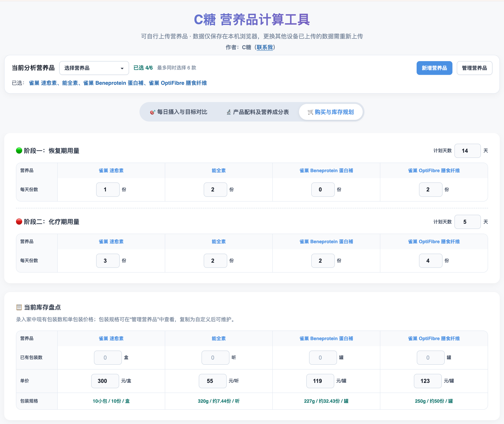
Task: Edit 阶段二 OptiFibre 膳食纤维 servings field
Action: point(430,261)
